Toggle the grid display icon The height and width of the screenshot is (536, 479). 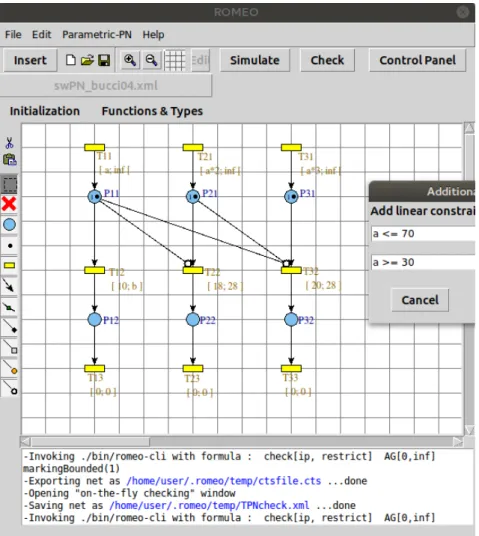[175, 60]
